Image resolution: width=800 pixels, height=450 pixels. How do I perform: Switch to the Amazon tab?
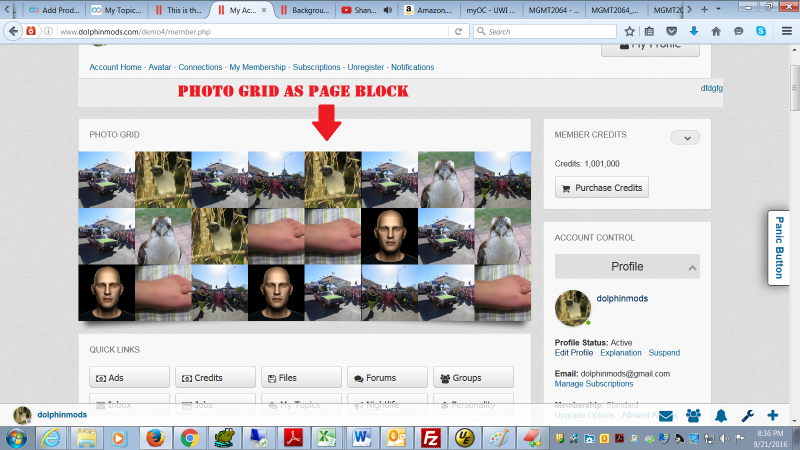pos(429,10)
